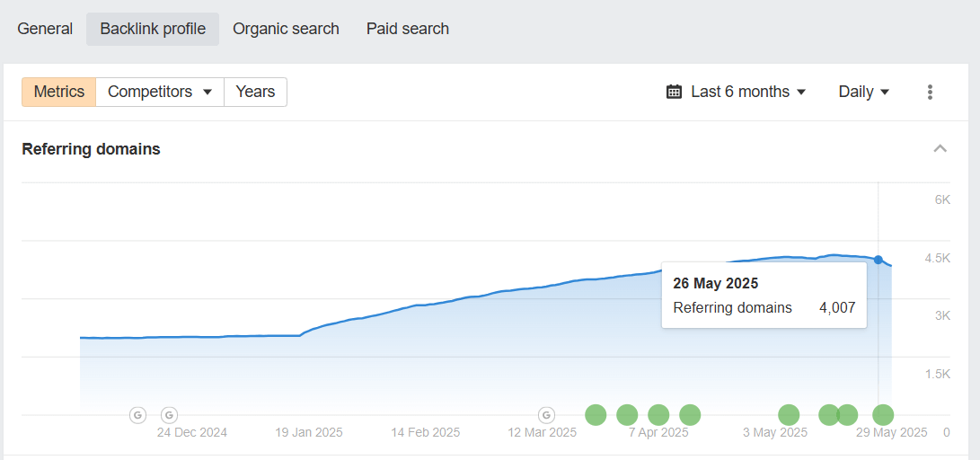Click the green marker above 3 May 2025 label
The image size is (980, 460).
pyautogui.click(x=789, y=415)
